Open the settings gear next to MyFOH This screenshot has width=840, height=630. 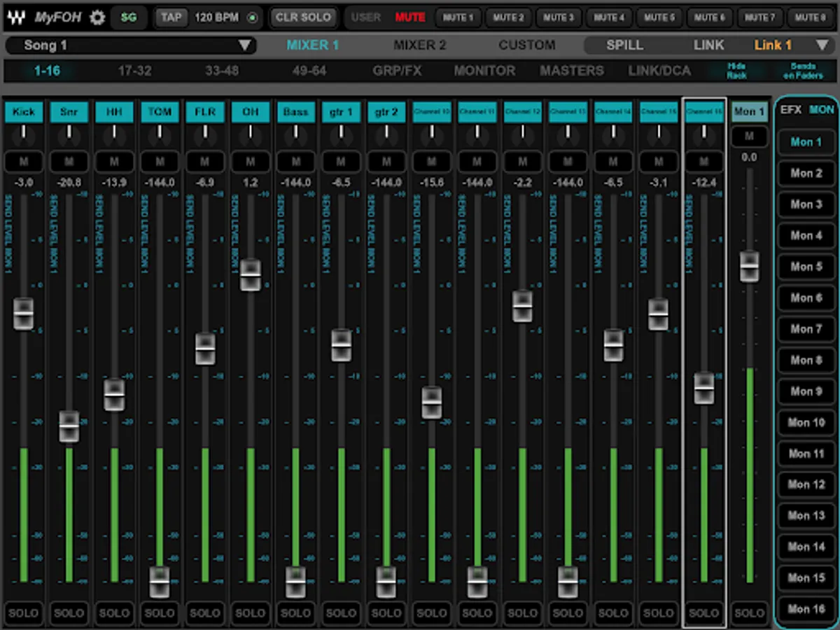pos(98,17)
